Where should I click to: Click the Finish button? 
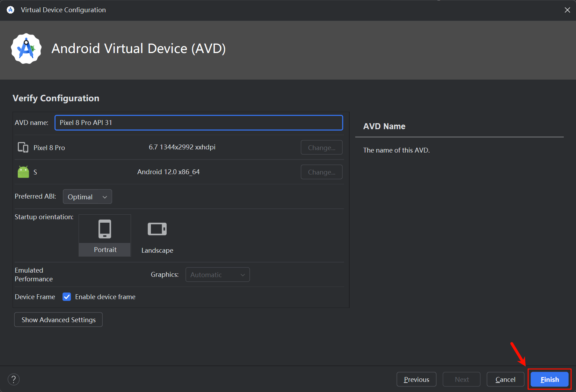[x=549, y=379]
